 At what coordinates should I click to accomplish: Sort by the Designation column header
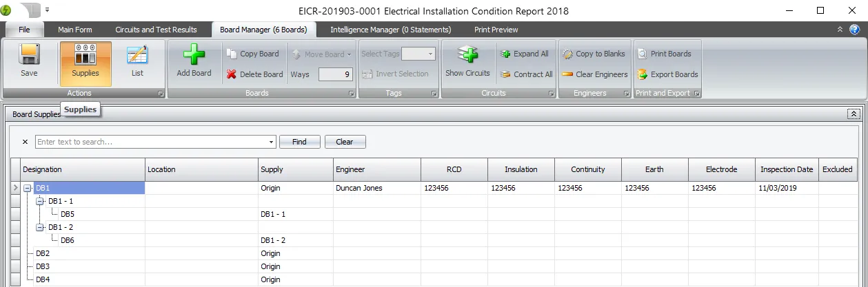click(x=82, y=169)
